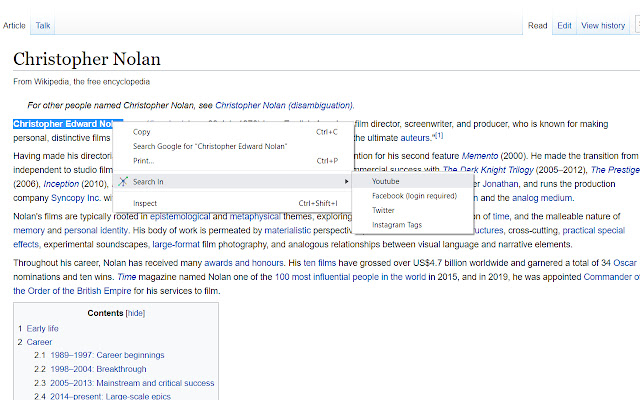Select Print from the context menu
The height and width of the screenshot is (400, 640).
(143, 160)
